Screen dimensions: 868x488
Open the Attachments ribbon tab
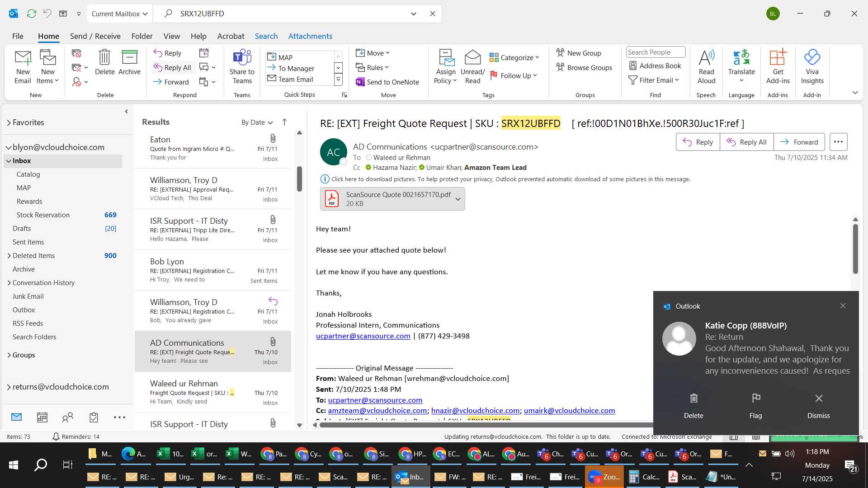coord(310,36)
